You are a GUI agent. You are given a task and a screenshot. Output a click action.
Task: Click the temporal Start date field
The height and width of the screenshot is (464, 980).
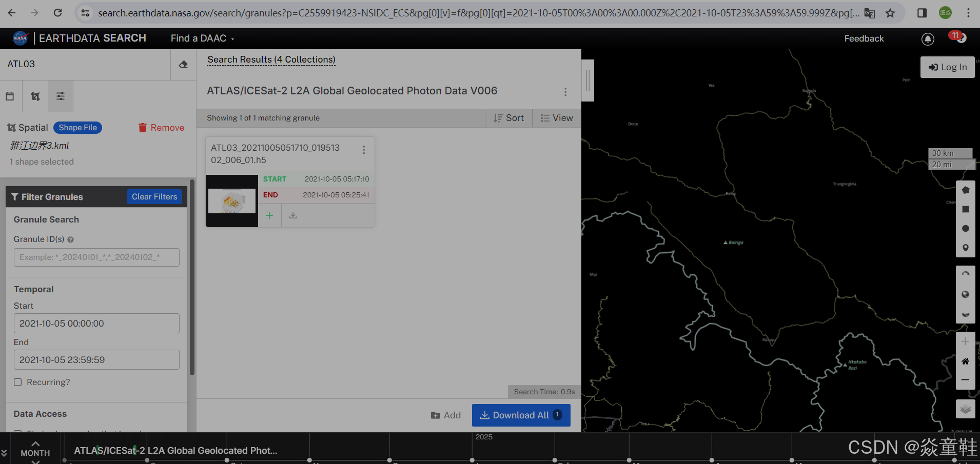pos(96,324)
